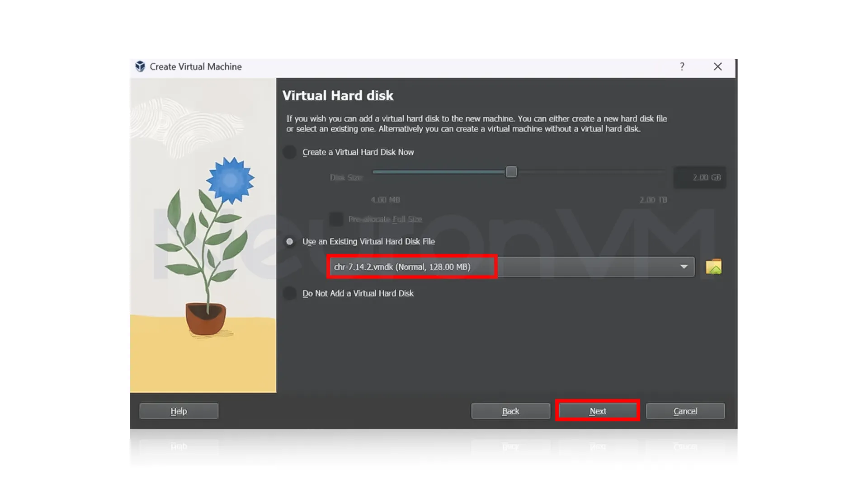The height and width of the screenshot is (488, 868).
Task: Click the 2.00 GB disk size field
Action: point(700,178)
